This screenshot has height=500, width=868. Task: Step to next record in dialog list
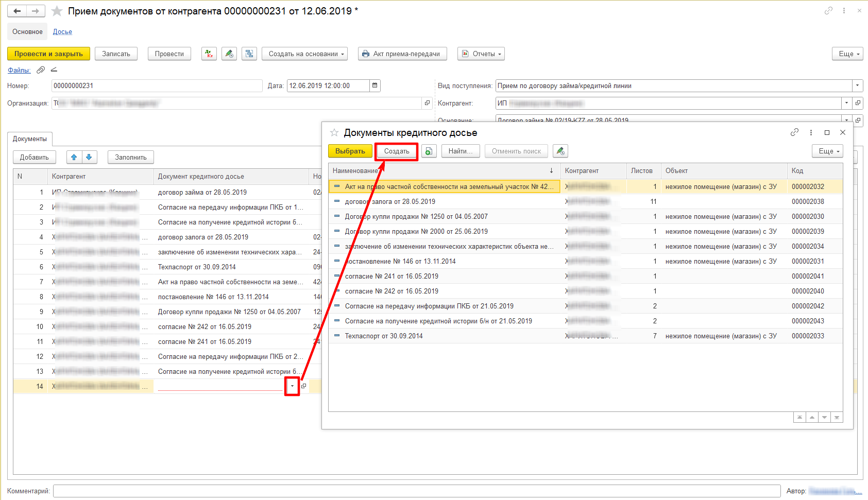824,417
